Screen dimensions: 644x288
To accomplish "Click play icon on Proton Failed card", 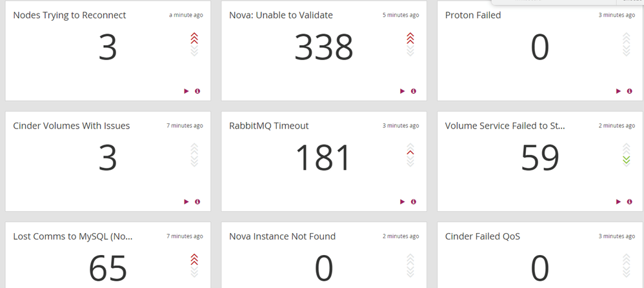I will pyautogui.click(x=619, y=91).
